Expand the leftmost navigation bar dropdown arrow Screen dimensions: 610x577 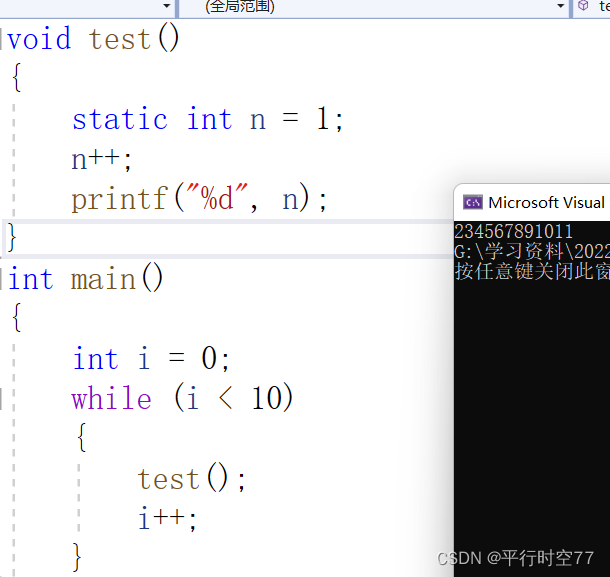[167, 6]
